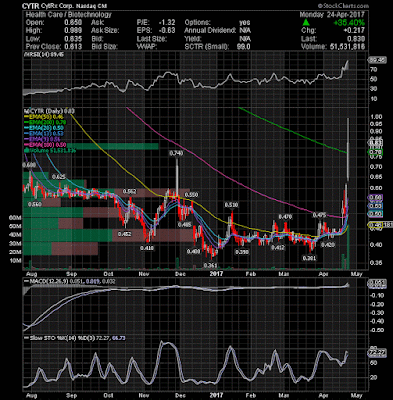Select the blue EMA(13) legend entry
Screen dimensions: 393x400
click(43, 134)
